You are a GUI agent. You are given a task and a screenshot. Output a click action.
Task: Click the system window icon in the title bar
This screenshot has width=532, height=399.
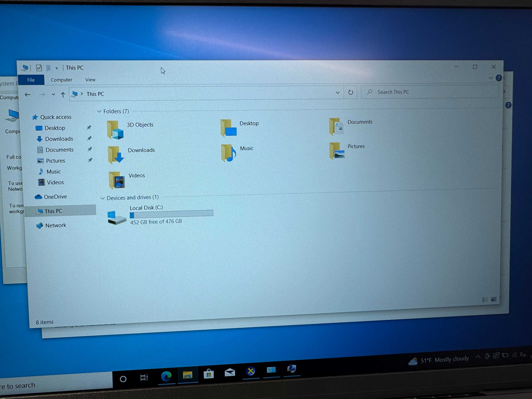coord(25,68)
